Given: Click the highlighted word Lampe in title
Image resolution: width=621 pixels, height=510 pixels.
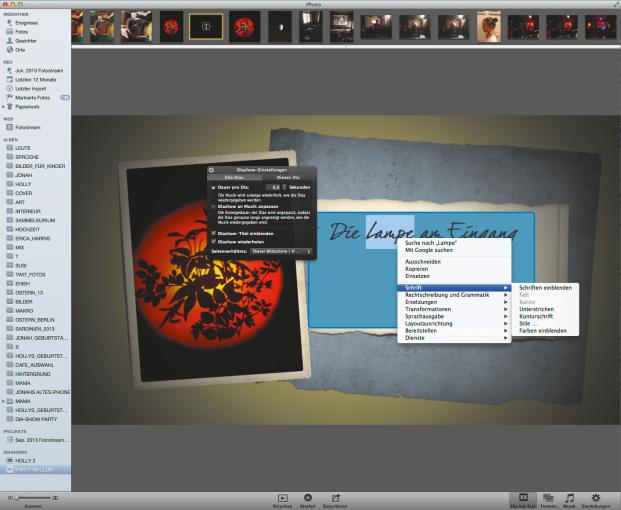Looking at the screenshot, I should point(390,232).
